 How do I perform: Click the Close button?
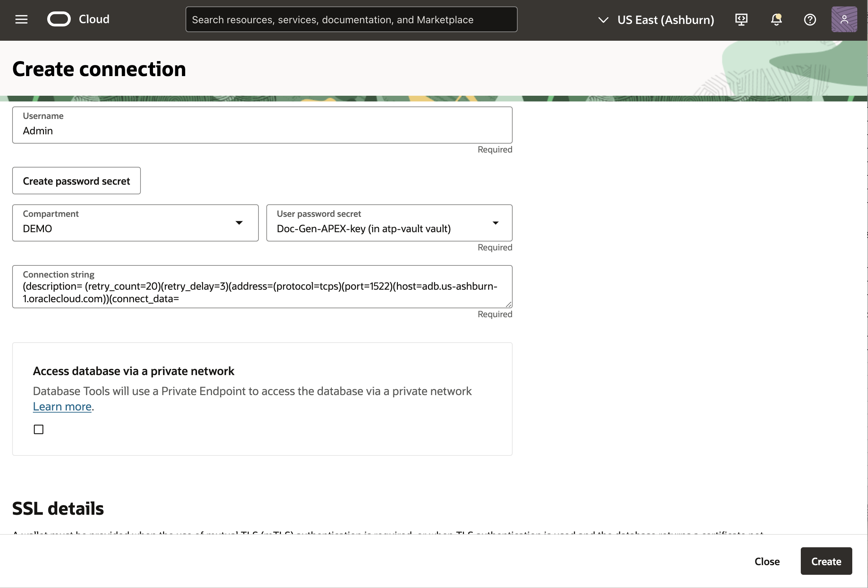pos(767,561)
